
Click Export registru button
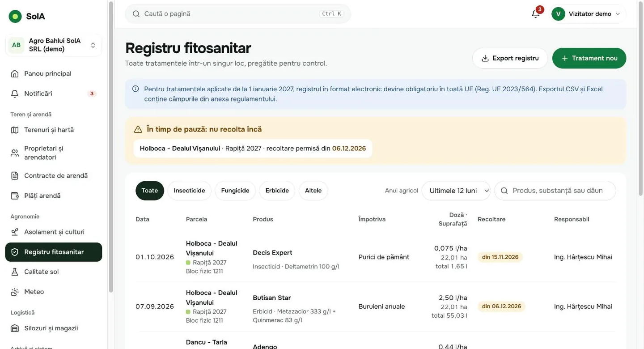pyautogui.click(x=510, y=58)
